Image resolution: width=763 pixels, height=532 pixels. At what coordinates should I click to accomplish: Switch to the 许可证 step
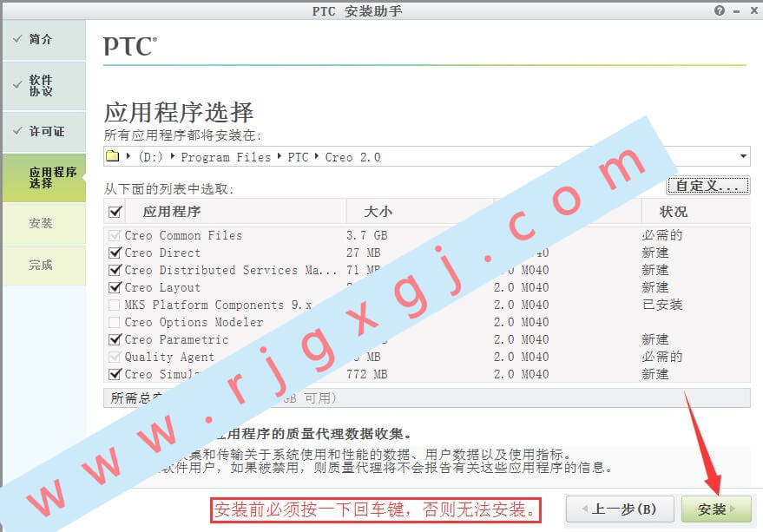click(43, 131)
